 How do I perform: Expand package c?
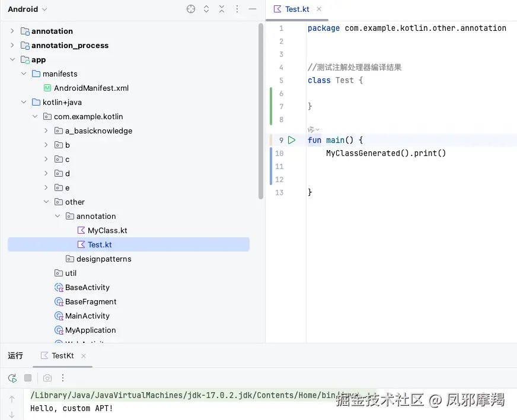pyautogui.click(x=46, y=159)
